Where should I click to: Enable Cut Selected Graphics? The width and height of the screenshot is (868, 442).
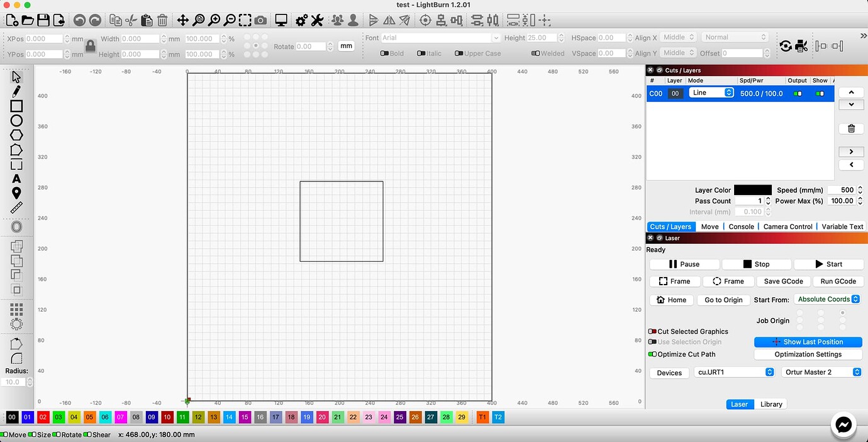coord(653,331)
